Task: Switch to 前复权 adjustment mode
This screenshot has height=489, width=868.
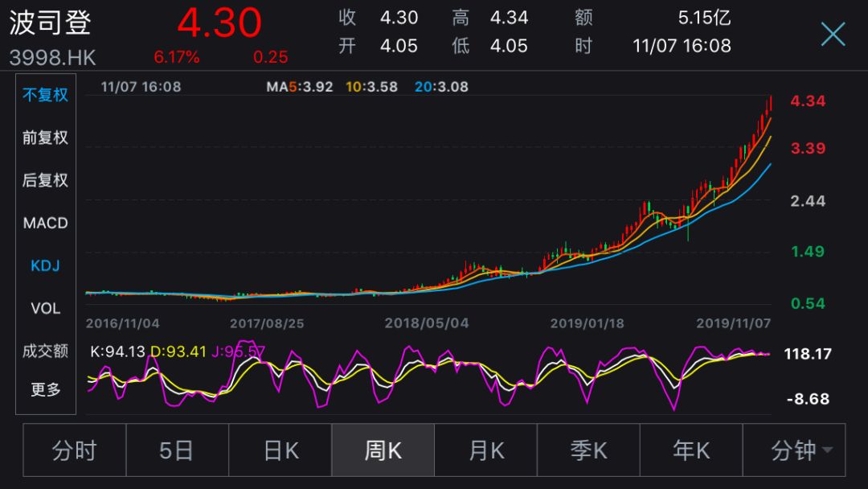Action: tap(45, 138)
